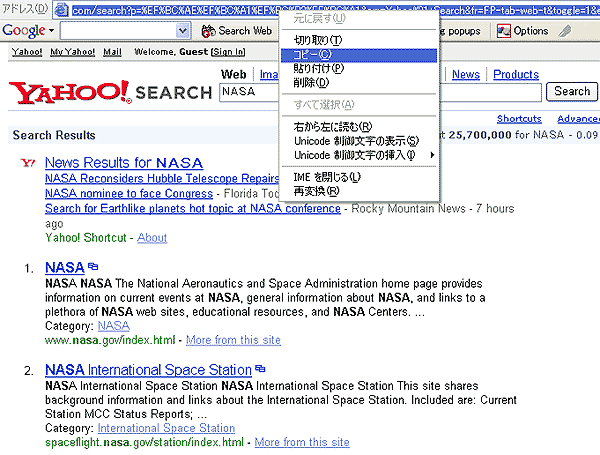600x455 pixels.
Task: Click the www.nasa.gov/index.html URL text
Action: coord(110,340)
